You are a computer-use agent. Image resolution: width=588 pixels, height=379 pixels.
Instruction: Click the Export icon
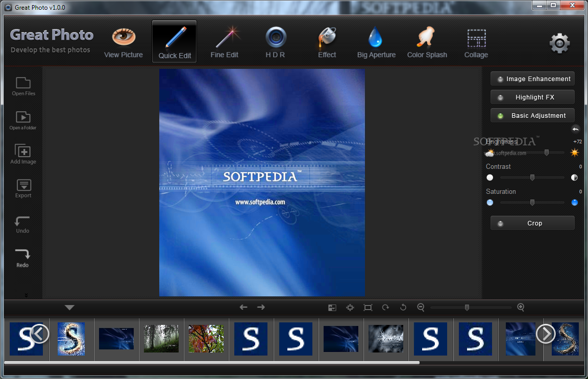point(23,189)
